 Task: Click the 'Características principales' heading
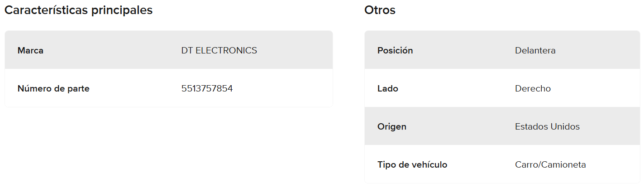pyautogui.click(x=78, y=10)
